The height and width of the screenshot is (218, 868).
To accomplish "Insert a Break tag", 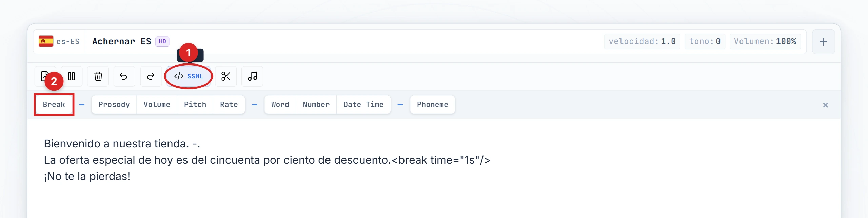I will pos(54,105).
